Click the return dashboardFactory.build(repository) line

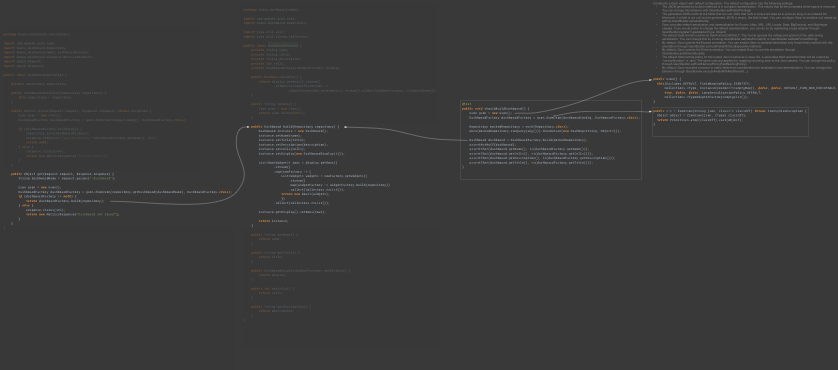click(65, 201)
